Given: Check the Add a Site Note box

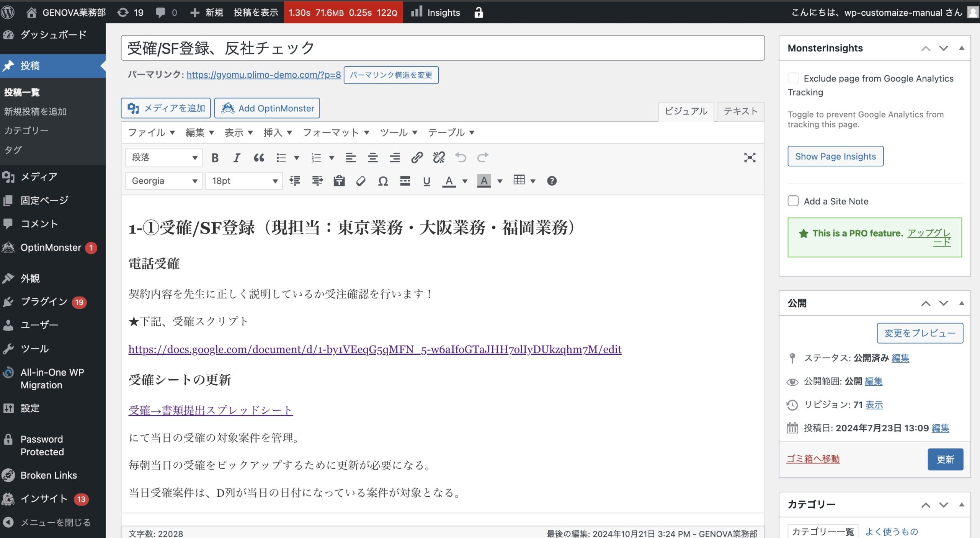Looking at the screenshot, I should pos(793,201).
